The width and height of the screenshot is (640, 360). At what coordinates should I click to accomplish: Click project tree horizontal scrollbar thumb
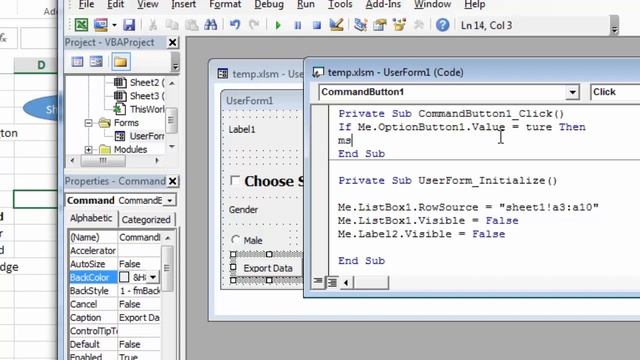tap(103, 160)
